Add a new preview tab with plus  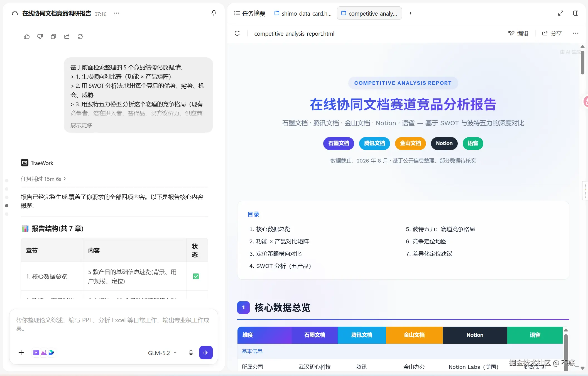(x=410, y=13)
